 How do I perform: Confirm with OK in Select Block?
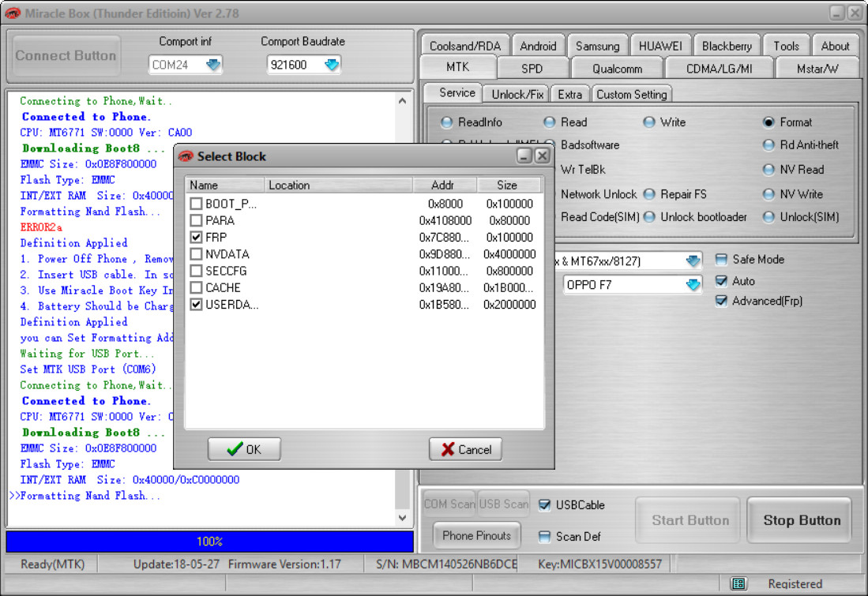[244, 449]
